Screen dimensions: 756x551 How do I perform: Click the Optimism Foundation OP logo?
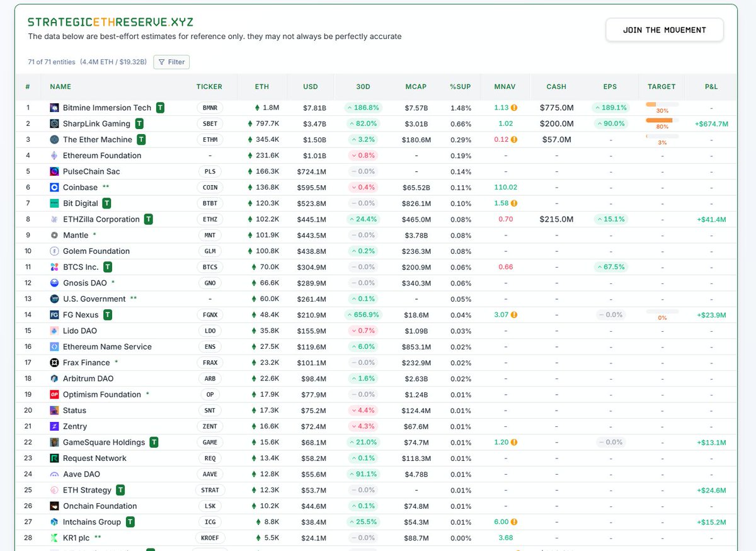click(x=54, y=394)
